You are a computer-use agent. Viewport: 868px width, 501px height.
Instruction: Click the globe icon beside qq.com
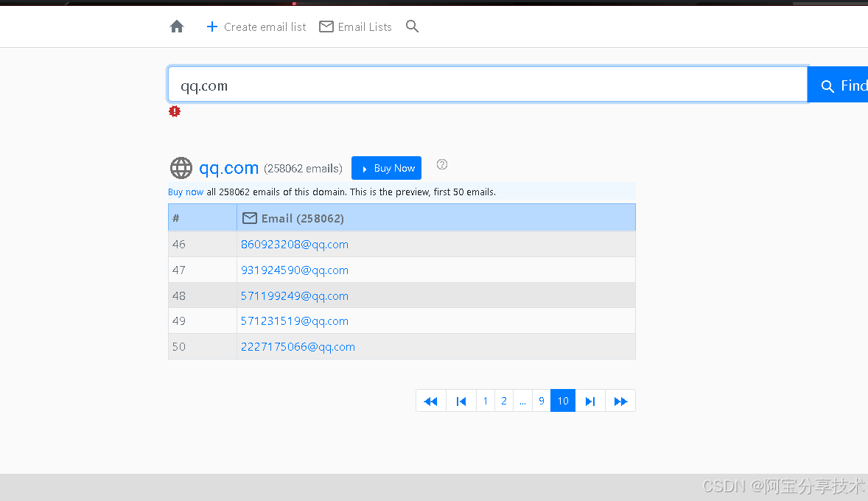[181, 168]
